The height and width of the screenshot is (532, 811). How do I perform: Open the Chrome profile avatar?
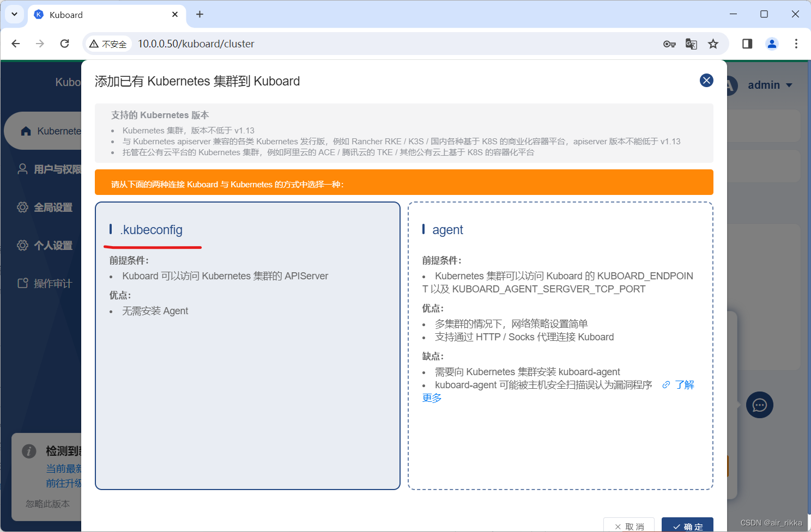tap(772, 44)
